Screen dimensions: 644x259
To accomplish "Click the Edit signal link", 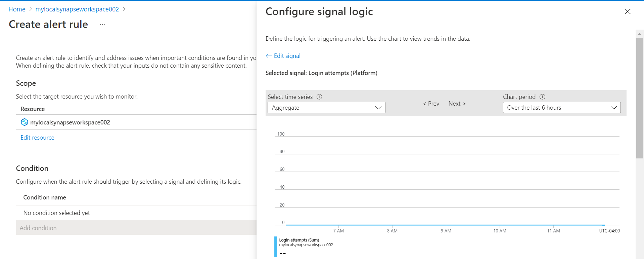I will [x=287, y=56].
